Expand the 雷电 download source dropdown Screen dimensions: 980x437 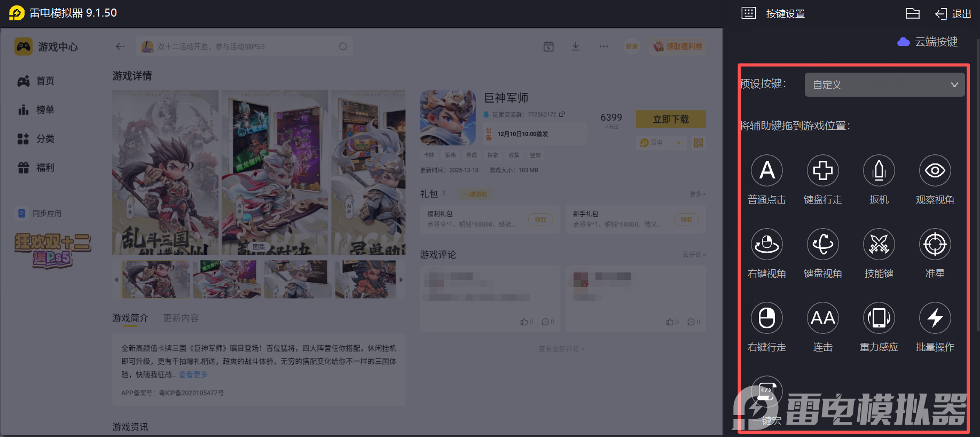661,143
